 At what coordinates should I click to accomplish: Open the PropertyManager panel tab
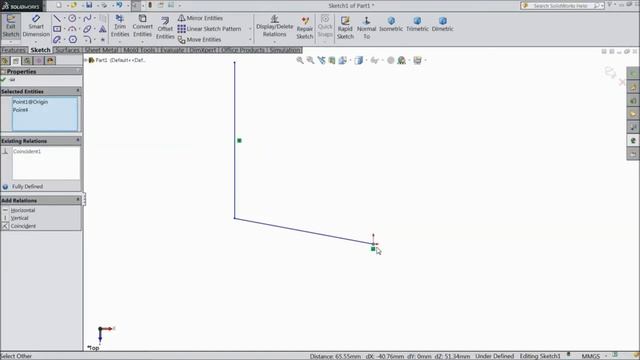pyautogui.click(x=16, y=61)
